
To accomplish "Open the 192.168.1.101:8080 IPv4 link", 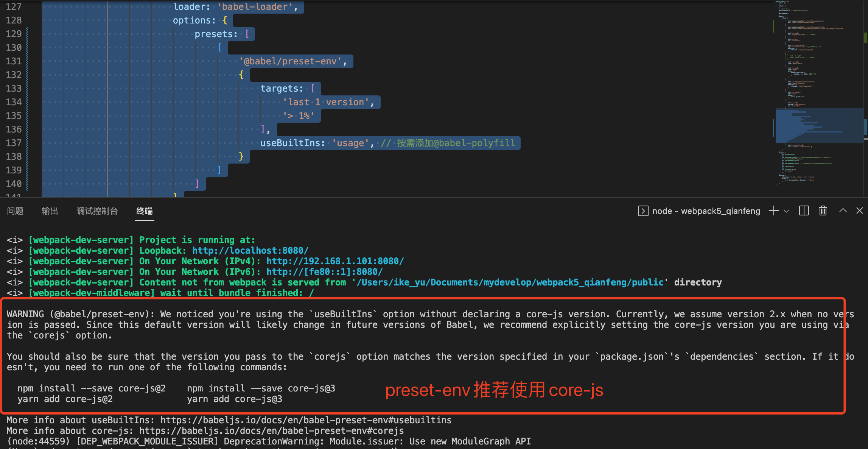I will tap(335, 261).
